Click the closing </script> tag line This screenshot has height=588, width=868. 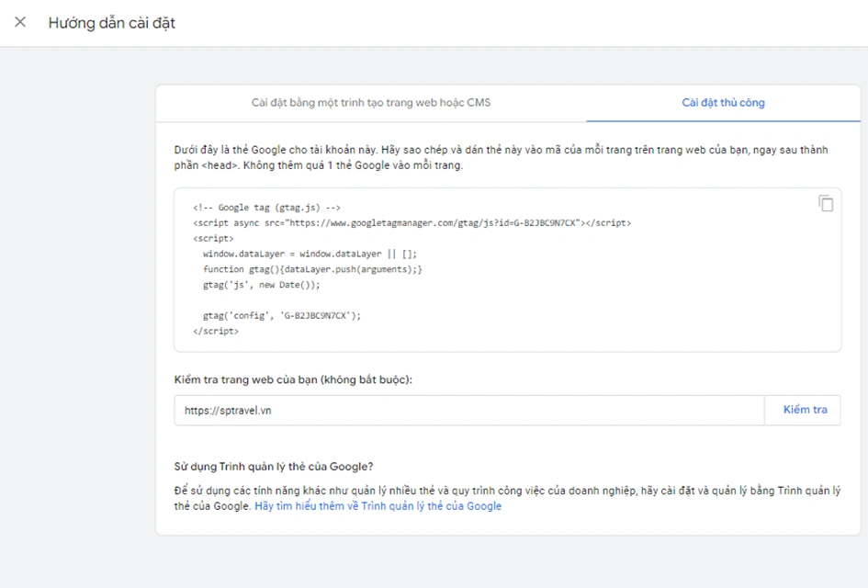pos(216,331)
